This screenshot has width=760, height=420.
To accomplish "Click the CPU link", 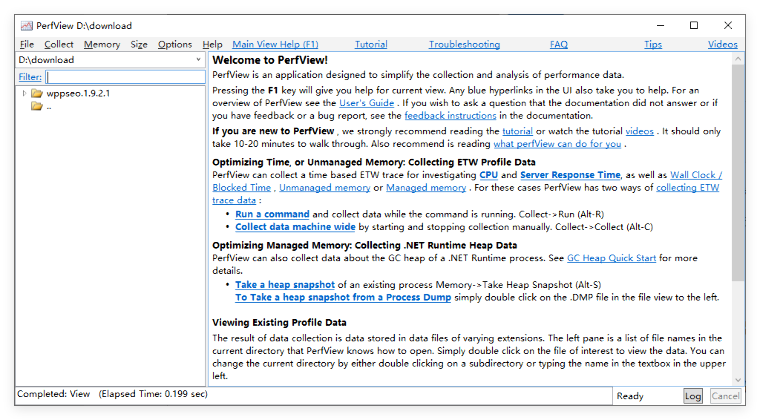I will coord(489,174).
